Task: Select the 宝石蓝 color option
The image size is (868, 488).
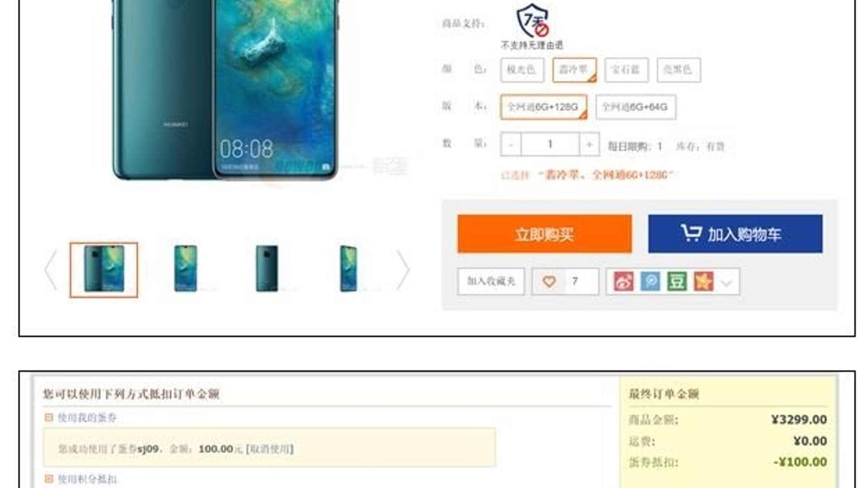Action: tap(626, 70)
